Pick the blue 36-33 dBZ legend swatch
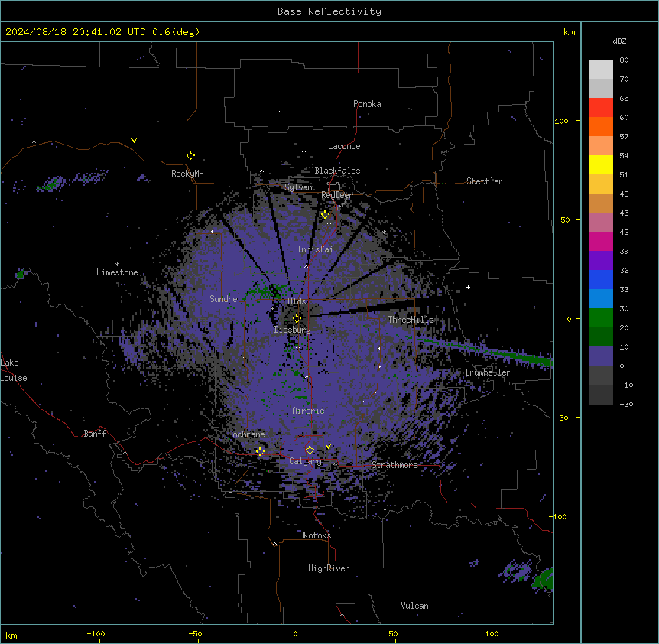This screenshot has height=644, width=659. 601,279
